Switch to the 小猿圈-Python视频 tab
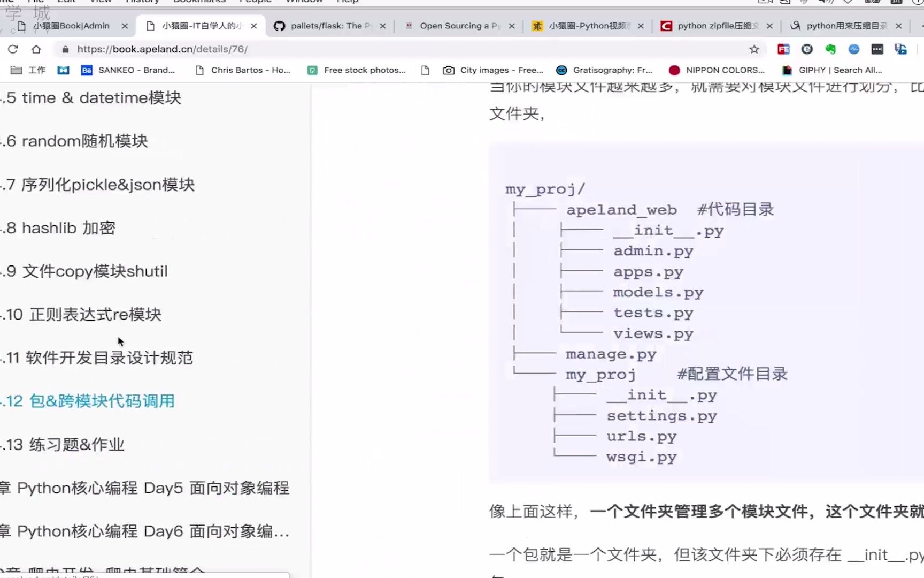The width and height of the screenshot is (924, 578). tap(588, 26)
